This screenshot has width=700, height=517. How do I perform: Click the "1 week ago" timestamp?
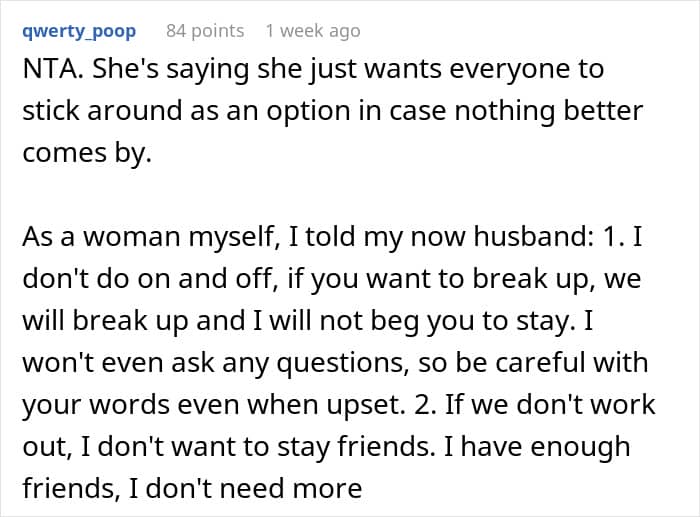(312, 31)
